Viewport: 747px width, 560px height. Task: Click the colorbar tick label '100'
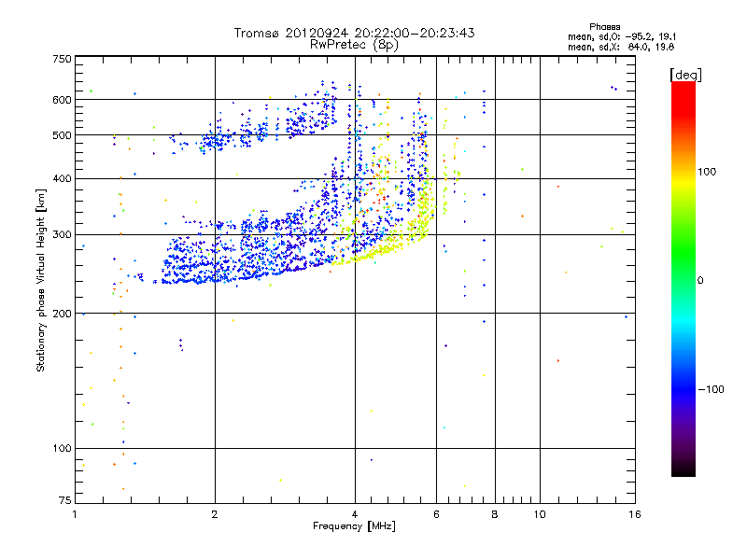[707, 172]
